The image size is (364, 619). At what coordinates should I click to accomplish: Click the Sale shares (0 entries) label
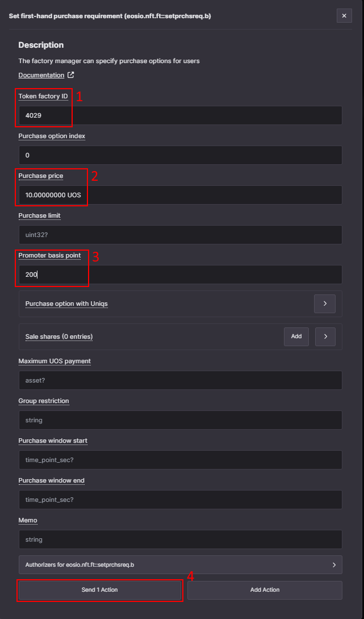[59, 336]
